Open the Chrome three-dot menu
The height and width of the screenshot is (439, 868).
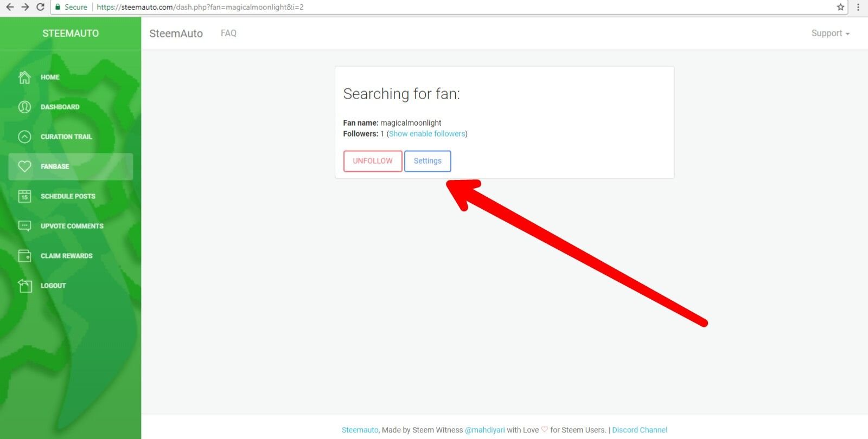[858, 7]
